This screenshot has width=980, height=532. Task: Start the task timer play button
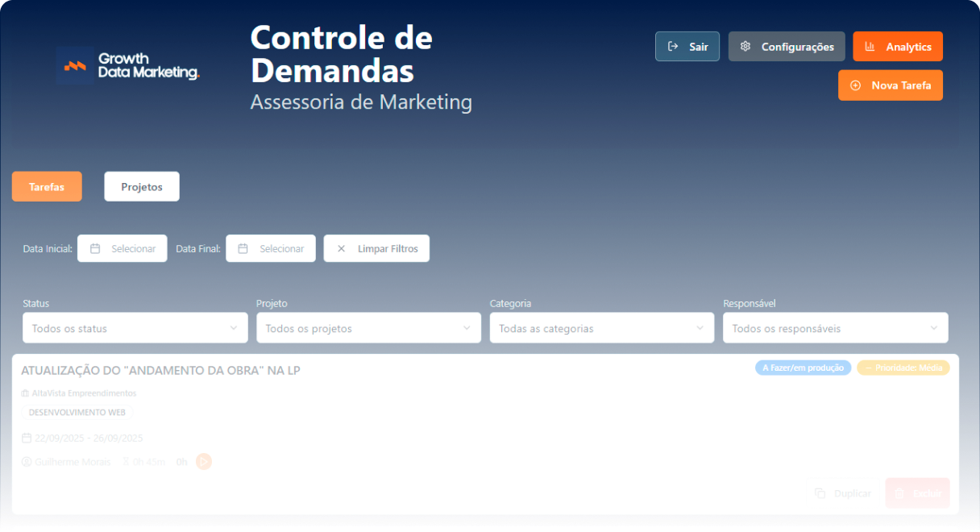click(x=204, y=462)
